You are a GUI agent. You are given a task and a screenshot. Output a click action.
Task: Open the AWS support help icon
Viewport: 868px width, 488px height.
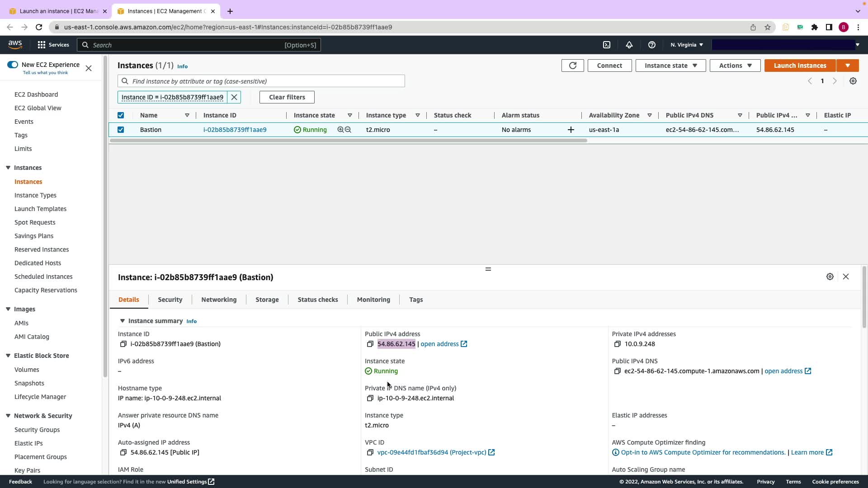(x=651, y=45)
